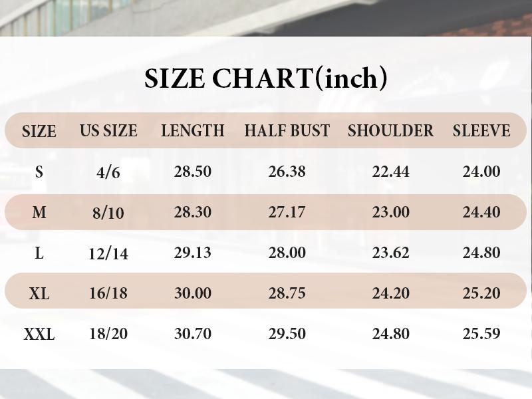This screenshot has height=399, width=532.
Task: Click the SIZE CHART(inch) title
Action: [266, 79]
